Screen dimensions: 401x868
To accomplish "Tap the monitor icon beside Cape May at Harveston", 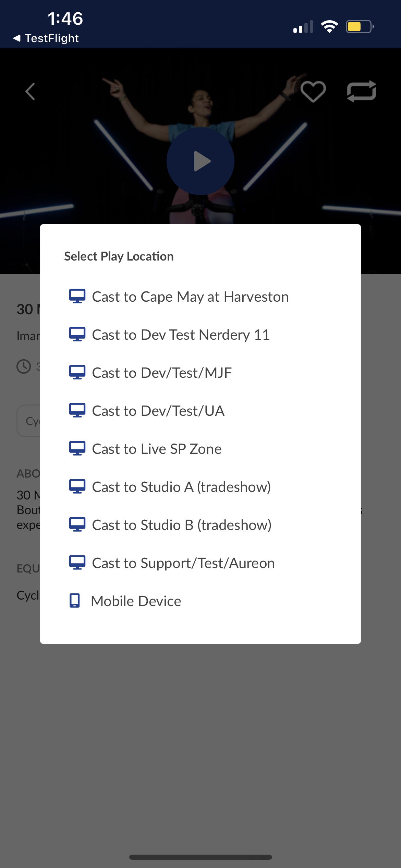I will [x=77, y=296].
